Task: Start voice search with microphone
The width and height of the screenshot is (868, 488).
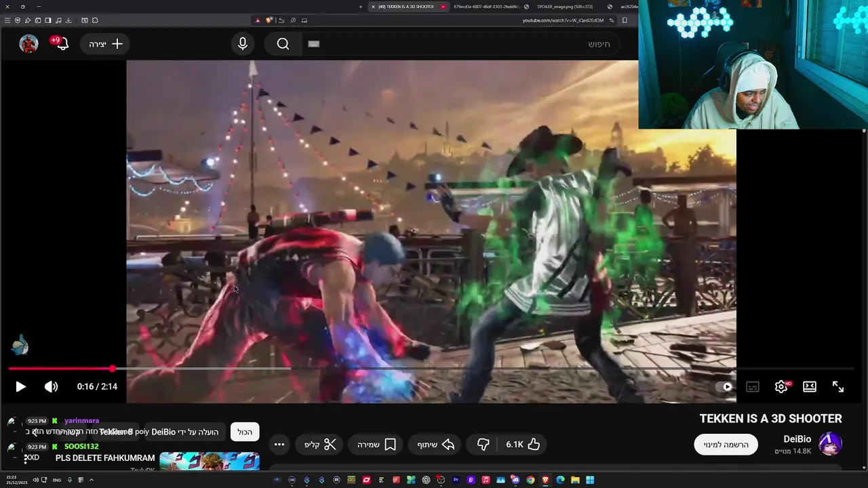Action: (243, 44)
